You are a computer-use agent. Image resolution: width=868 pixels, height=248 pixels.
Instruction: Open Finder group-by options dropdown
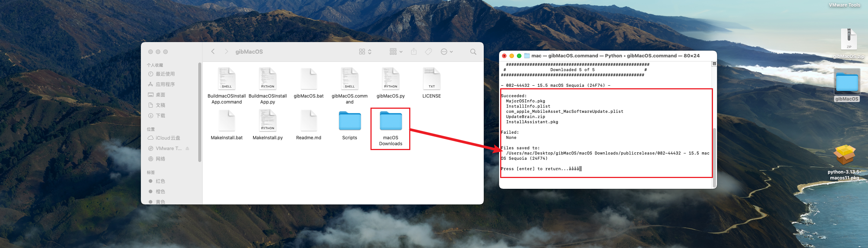396,52
